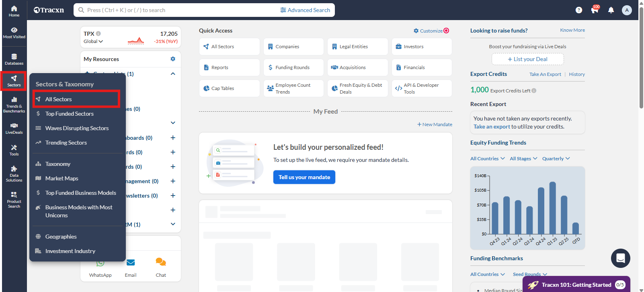Change the Quarterly period dropdown
Viewport: 644px width, 292px height.
click(x=556, y=159)
